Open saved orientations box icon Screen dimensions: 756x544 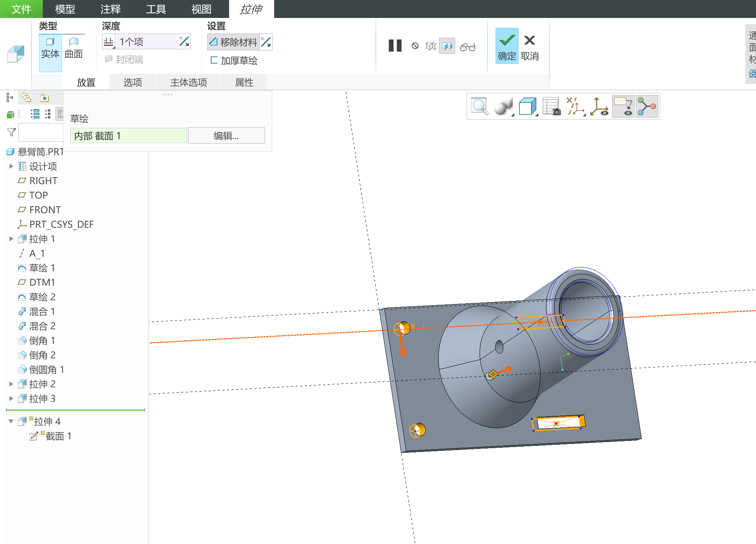pyautogui.click(x=528, y=106)
